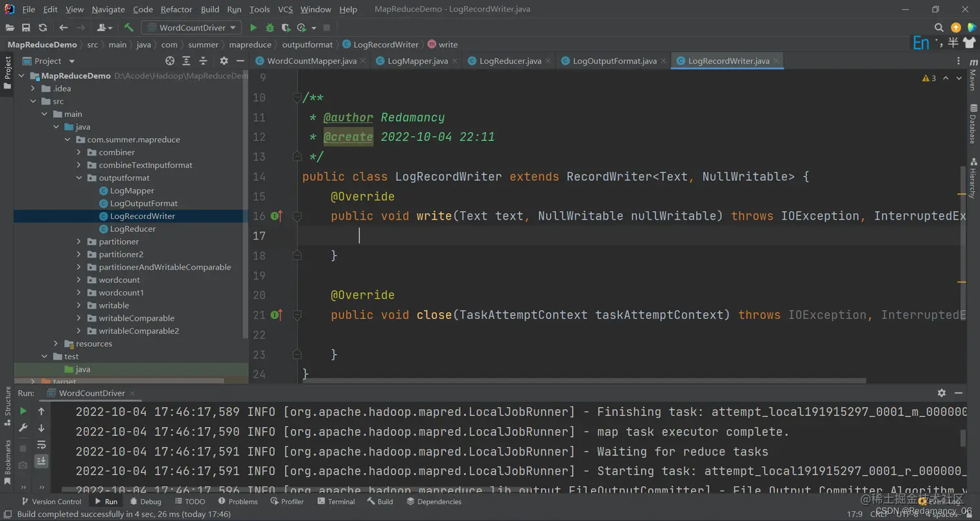This screenshot has width=980, height=521.
Task: Open the user account dropdown in the toolbar
Action: click(104, 28)
